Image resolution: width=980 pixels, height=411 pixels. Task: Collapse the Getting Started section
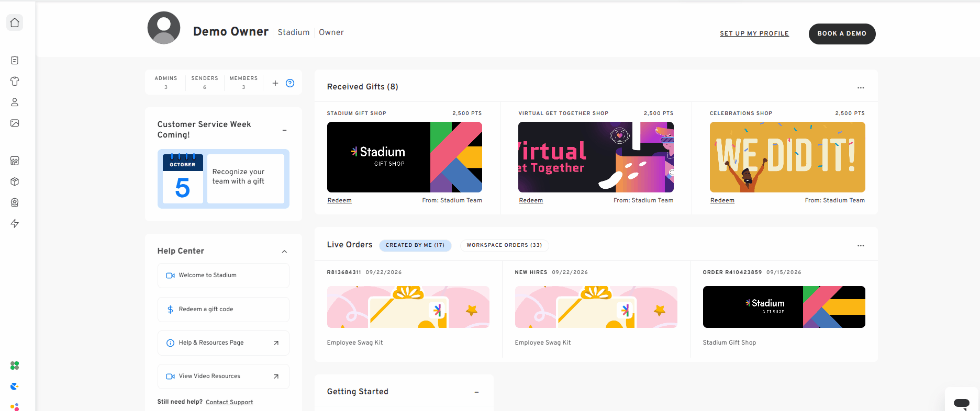pyautogui.click(x=476, y=392)
